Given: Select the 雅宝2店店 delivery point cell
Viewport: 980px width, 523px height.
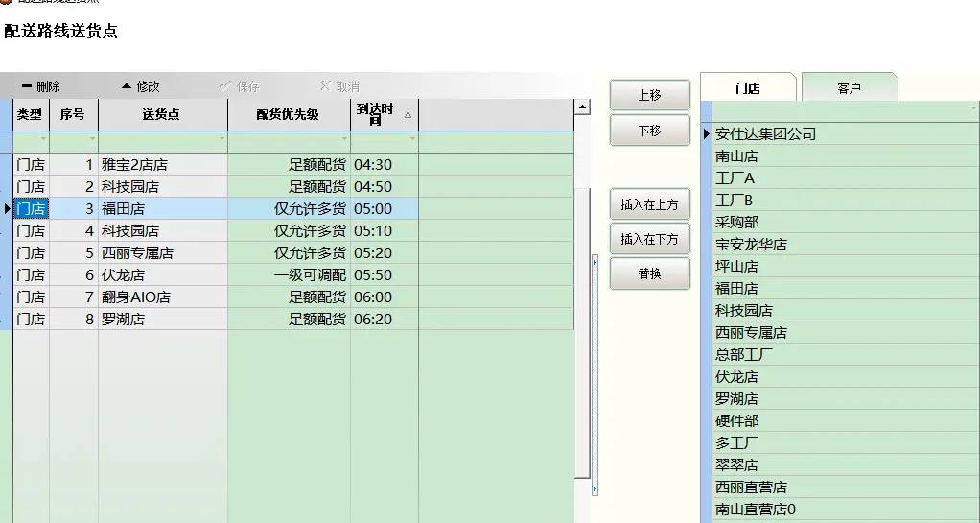Looking at the screenshot, I should (x=163, y=165).
